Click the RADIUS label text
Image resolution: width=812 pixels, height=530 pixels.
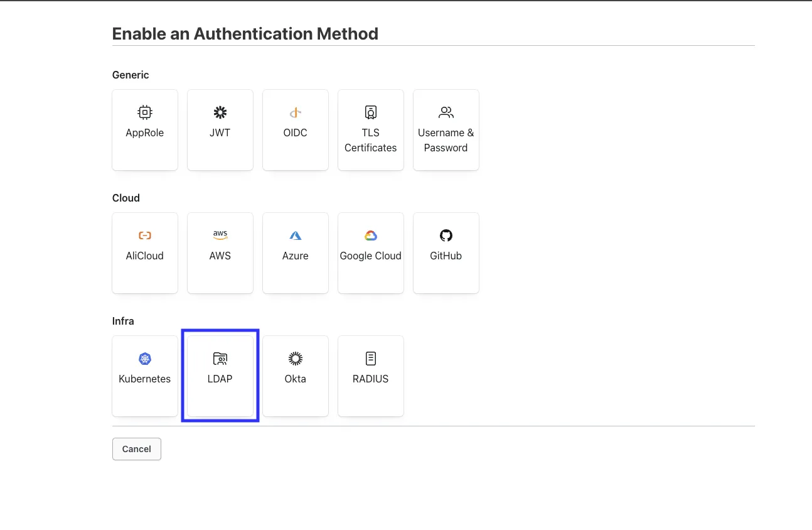pyautogui.click(x=371, y=379)
